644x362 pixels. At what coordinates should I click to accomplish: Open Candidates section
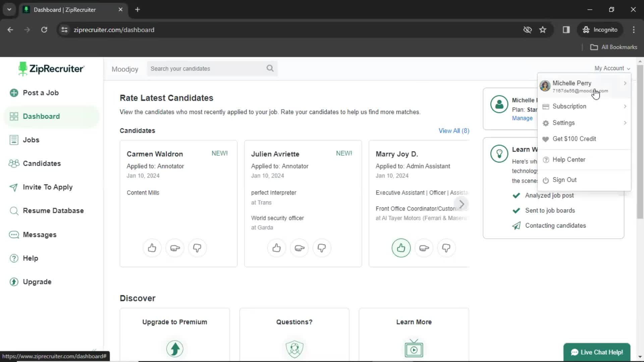[x=42, y=163]
